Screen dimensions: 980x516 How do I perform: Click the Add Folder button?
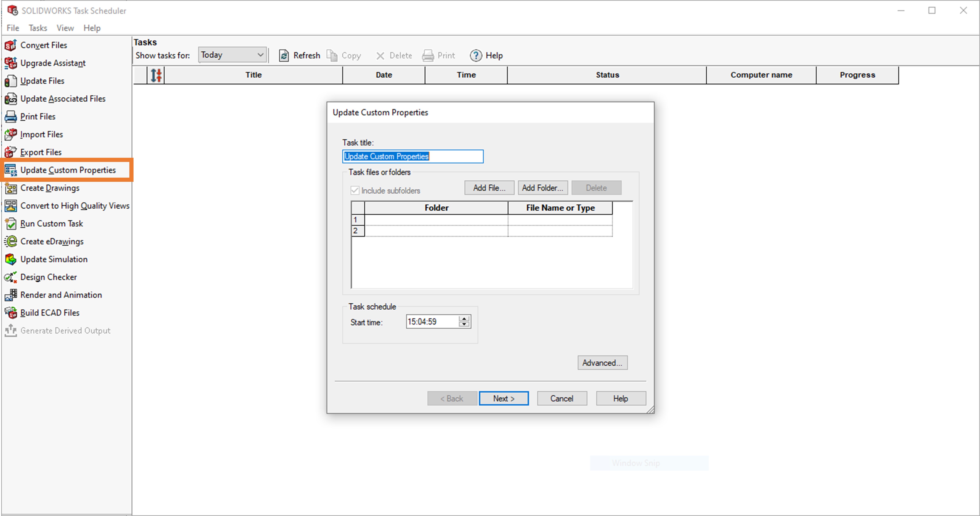(x=542, y=188)
